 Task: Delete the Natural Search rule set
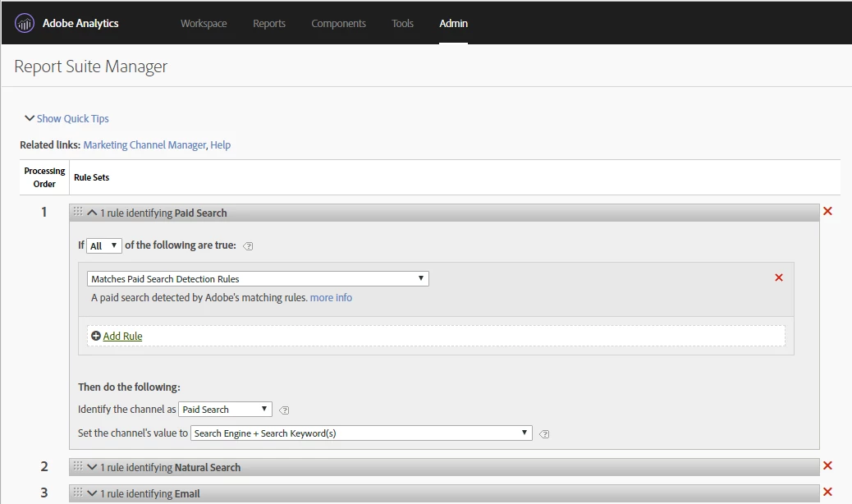pos(827,465)
